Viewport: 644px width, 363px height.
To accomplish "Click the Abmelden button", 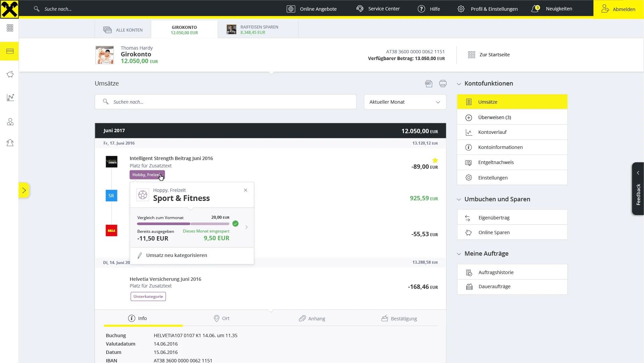I will tap(618, 9).
